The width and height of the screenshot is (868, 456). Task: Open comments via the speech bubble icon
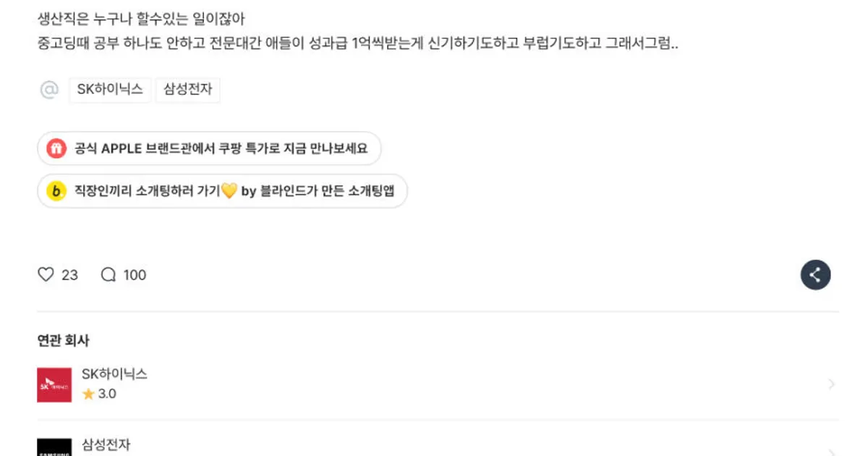click(109, 275)
